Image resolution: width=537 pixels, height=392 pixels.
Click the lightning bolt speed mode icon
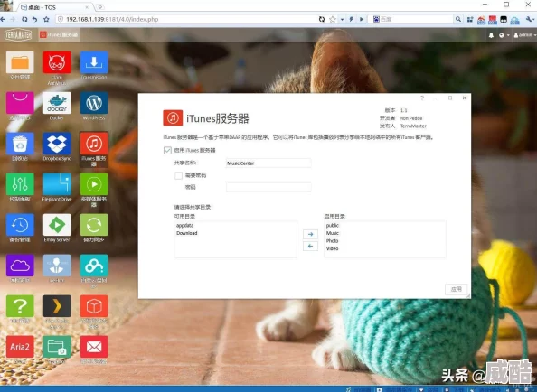coord(351,20)
